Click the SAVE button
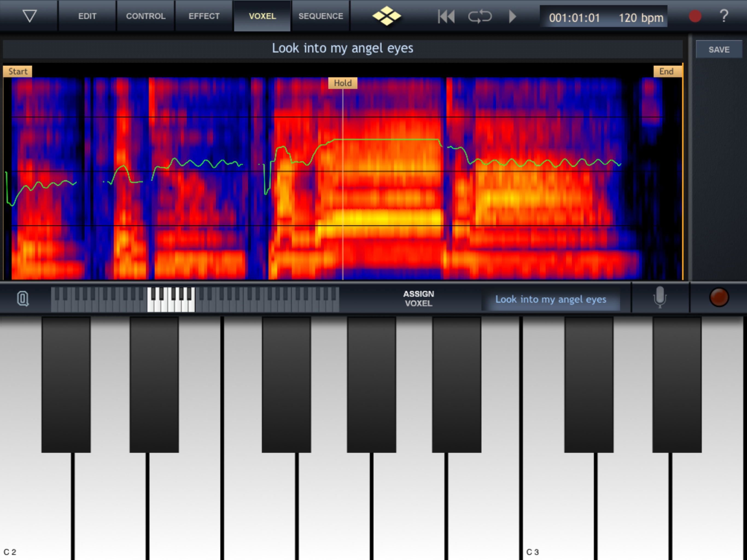The height and width of the screenshot is (560, 747). pos(719,49)
